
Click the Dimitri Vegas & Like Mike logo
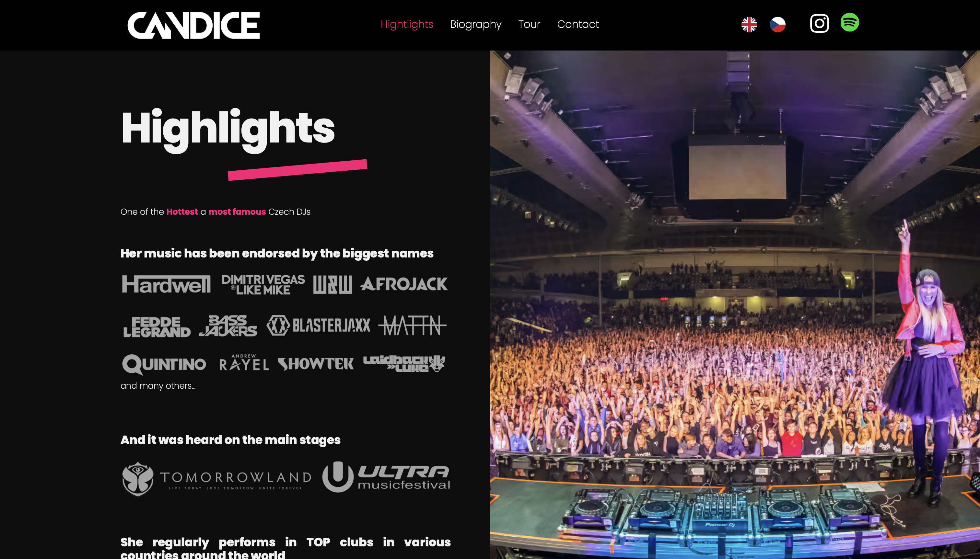(x=263, y=285)
